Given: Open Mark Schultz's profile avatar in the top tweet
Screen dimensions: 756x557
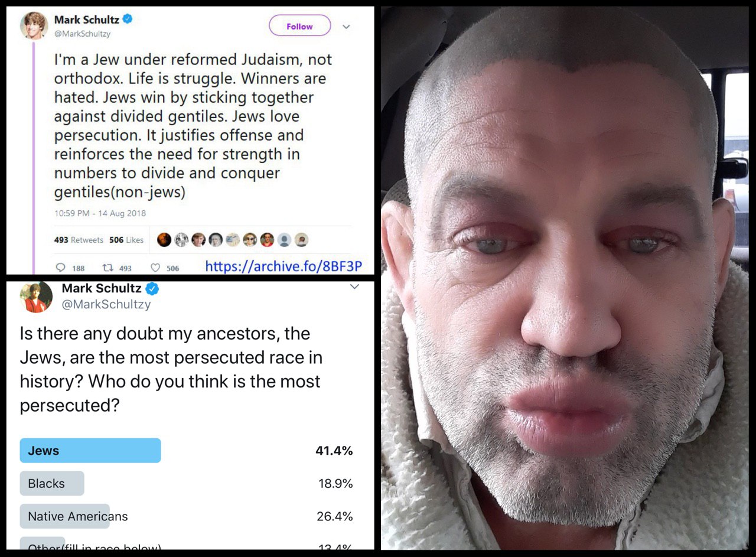Looking at the screenshot, I should (34, 25).
